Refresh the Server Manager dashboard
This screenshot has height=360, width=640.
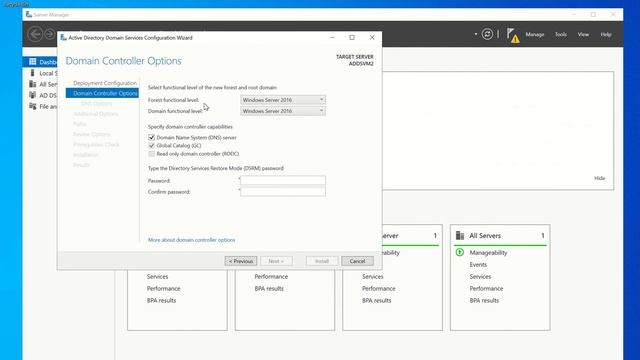(x=487, y=34)
